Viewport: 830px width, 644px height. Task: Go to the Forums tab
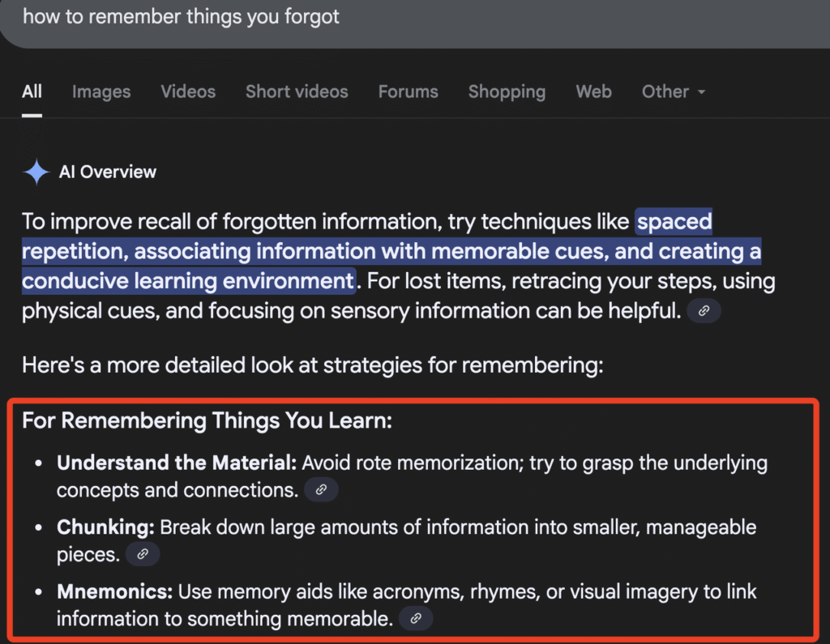click(408, 92)
